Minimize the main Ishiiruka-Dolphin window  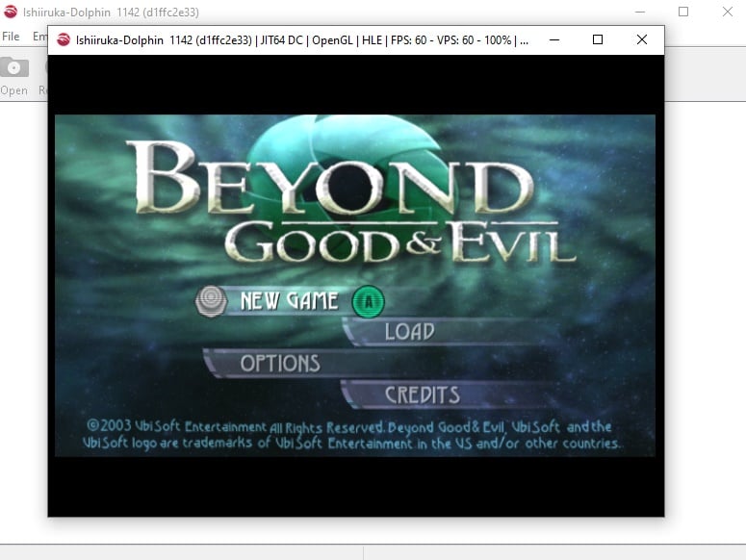coord(640,12)
